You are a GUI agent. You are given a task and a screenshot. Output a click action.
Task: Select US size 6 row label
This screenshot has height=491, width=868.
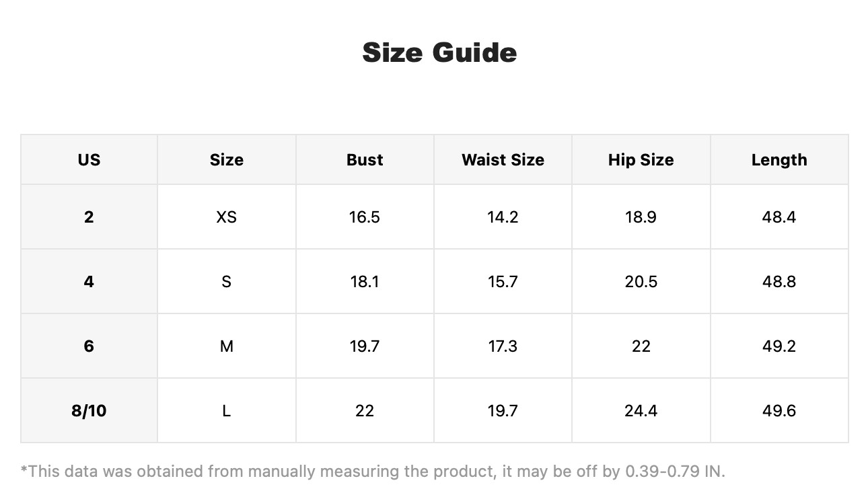(89, 346)
